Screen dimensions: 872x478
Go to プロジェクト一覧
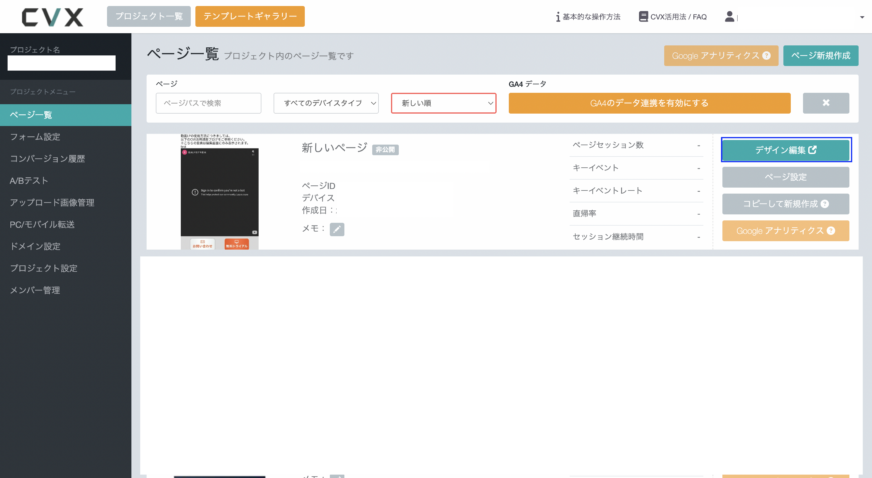pos(148,17)
